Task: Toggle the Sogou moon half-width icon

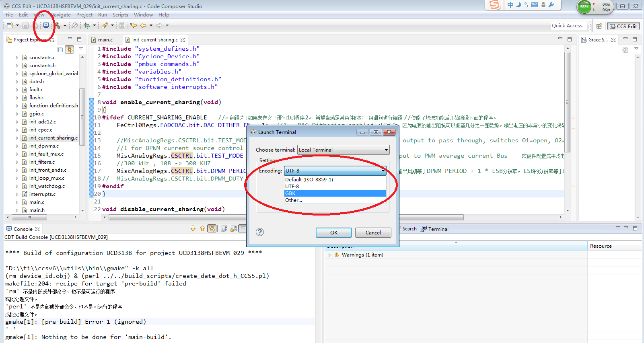Action: [518, 5]
